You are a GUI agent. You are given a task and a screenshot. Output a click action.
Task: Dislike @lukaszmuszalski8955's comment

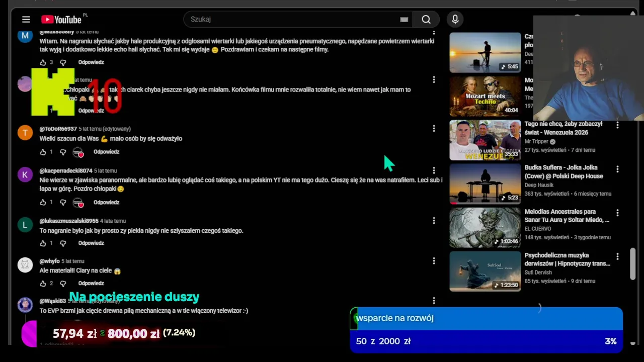pos(63,243)
